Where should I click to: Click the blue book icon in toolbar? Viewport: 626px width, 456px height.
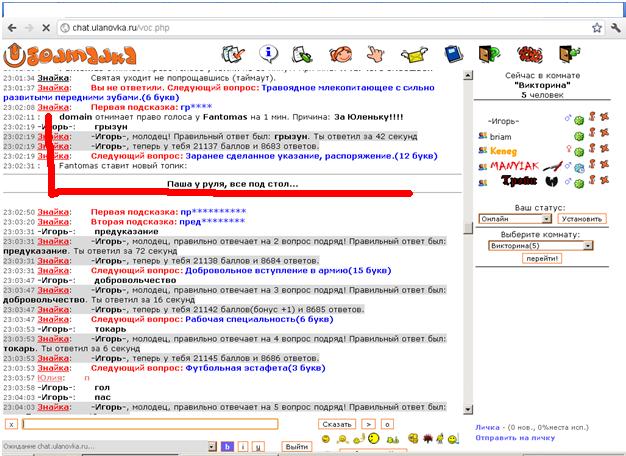[452, 53]
